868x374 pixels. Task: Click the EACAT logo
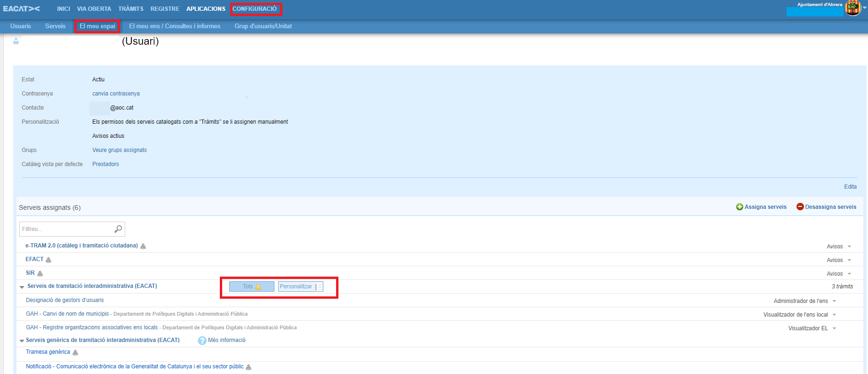click(21, 8)
